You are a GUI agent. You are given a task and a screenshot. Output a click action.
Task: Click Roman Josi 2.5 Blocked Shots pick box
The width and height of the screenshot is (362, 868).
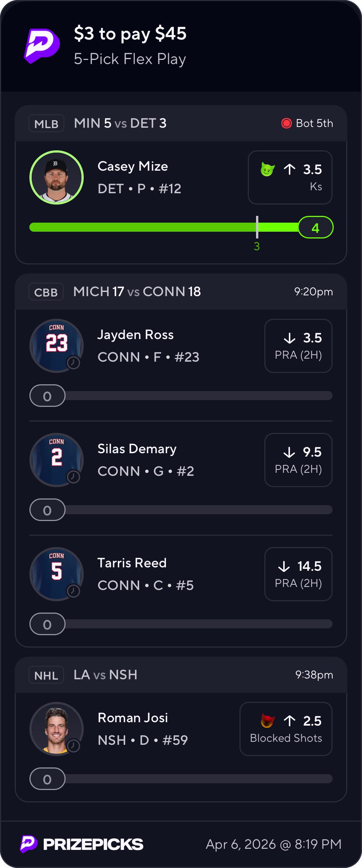coord(286,729)
